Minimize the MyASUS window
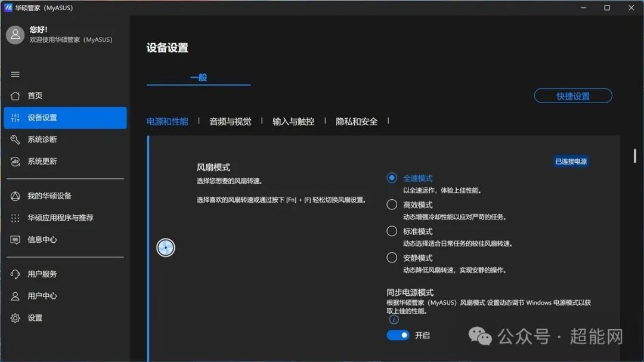Screen dimensions: 644x362 click(x=583, y=8)
